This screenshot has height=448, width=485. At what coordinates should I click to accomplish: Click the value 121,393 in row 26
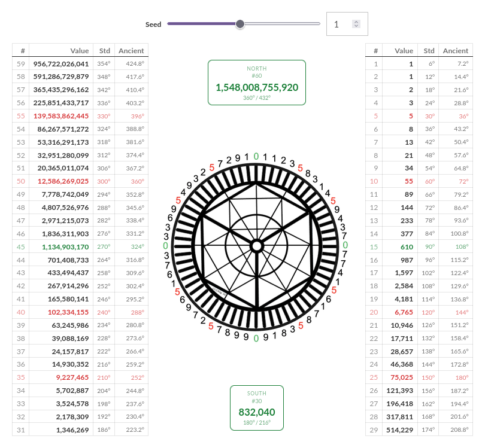[x=400, y=391]
